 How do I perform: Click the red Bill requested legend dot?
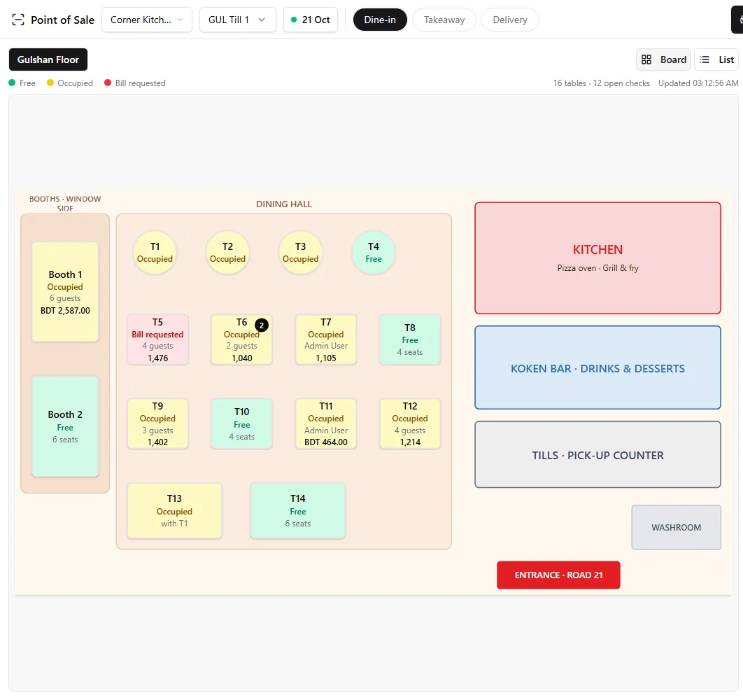point(108,83)
